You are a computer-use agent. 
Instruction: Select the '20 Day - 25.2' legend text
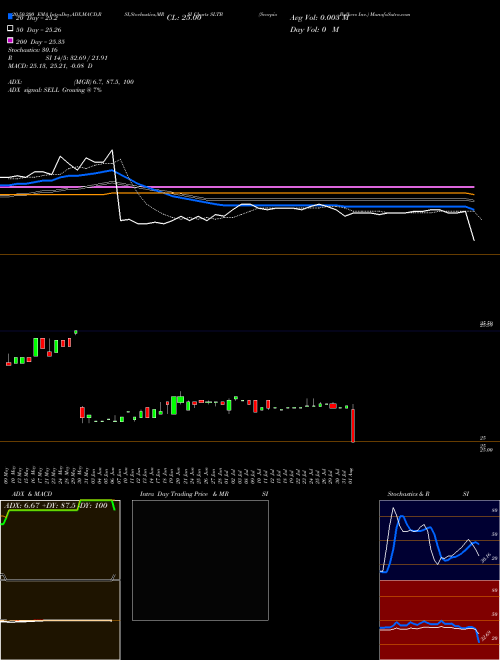(39, 18)
